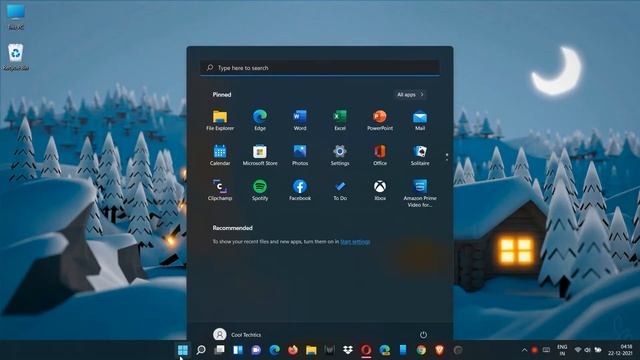Launch Spotify from pinned apps
The image size is (640, 360).
coord(260,190)
